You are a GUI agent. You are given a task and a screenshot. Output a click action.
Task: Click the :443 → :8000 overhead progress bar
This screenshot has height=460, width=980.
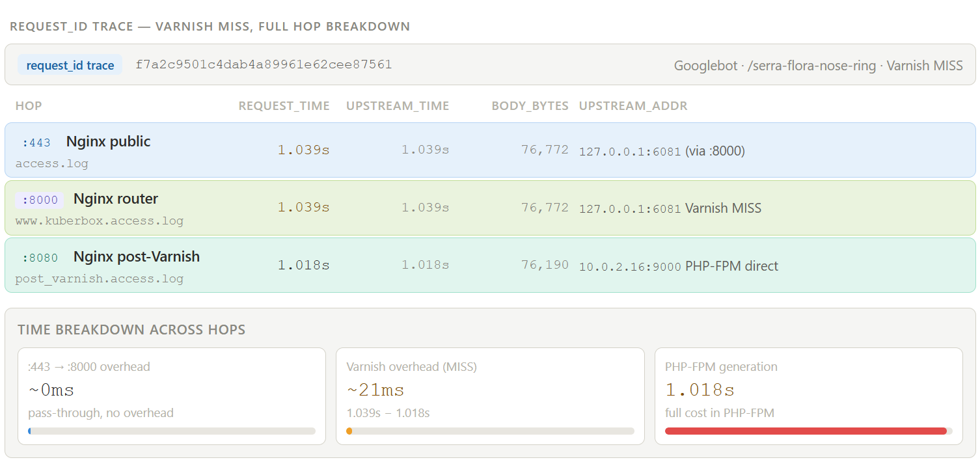coord(172,431)
